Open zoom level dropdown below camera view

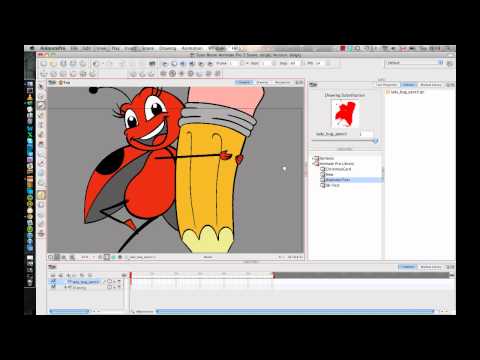pos(87,257)
